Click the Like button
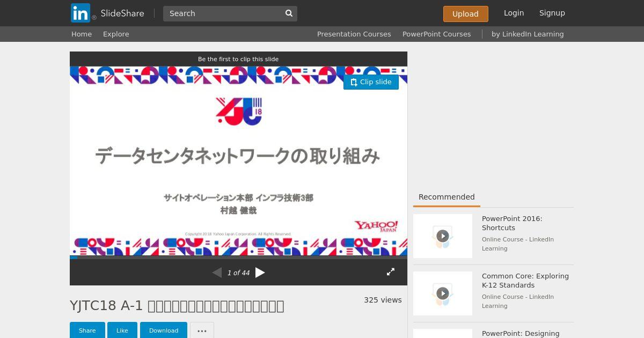The image size is (644, 338). pos(122,330)
